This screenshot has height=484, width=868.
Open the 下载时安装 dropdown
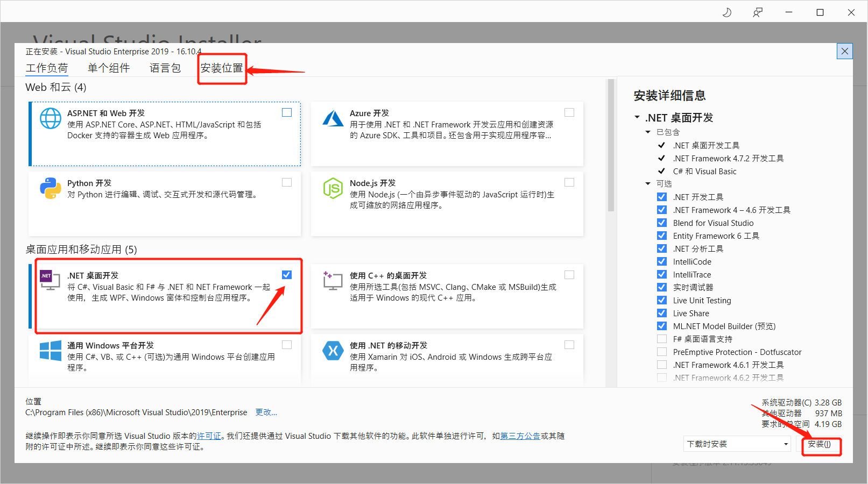coord(737,444)
